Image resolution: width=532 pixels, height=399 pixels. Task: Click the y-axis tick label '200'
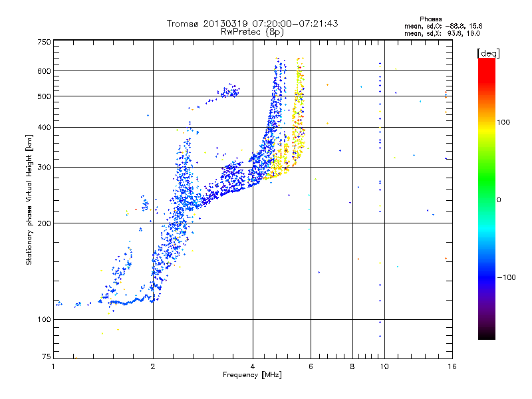click(44, 223)
